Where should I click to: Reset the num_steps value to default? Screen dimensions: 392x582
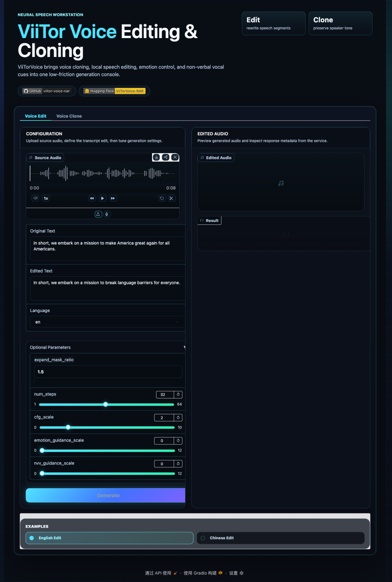pos(178,394)
